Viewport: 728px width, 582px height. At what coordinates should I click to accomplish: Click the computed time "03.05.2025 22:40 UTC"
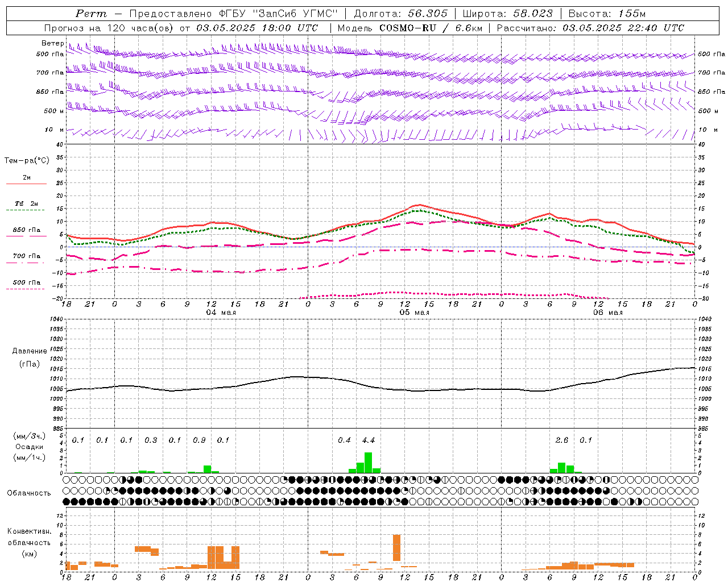tap(623, 28)
